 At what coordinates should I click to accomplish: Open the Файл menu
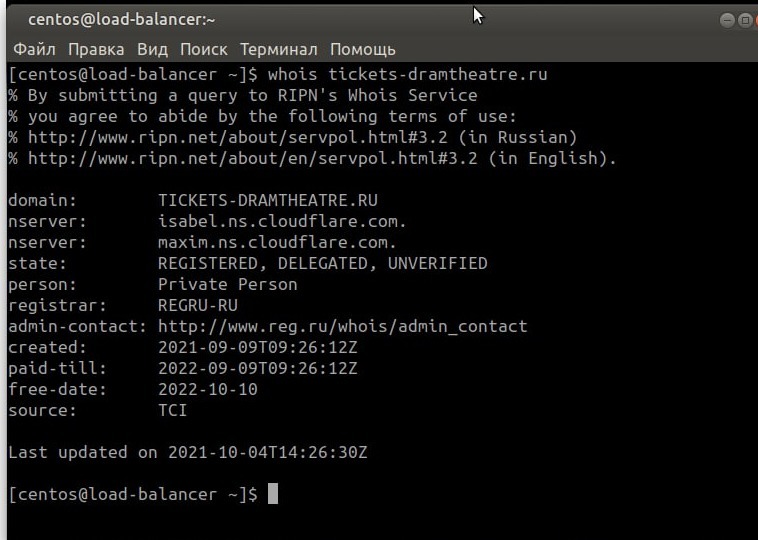34,49
